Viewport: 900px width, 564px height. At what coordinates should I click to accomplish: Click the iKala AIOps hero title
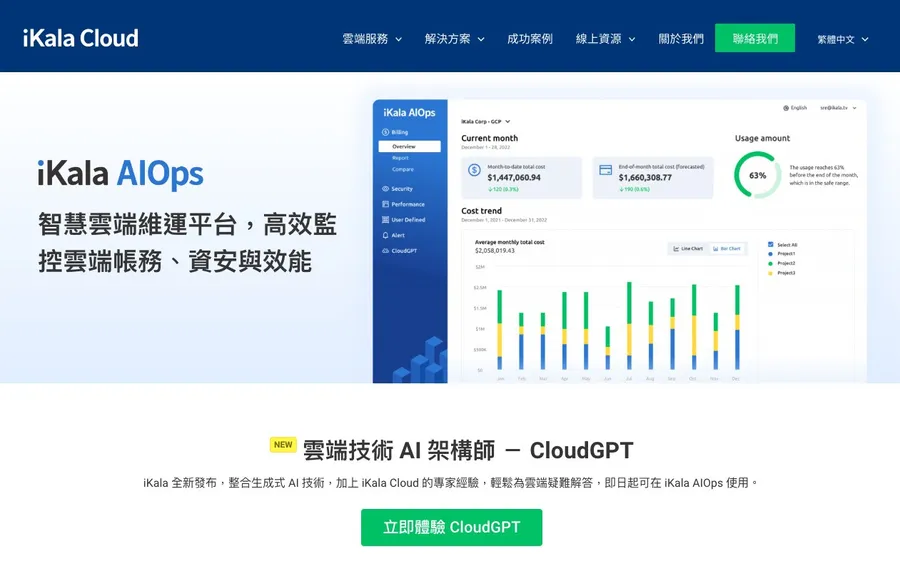121,174
